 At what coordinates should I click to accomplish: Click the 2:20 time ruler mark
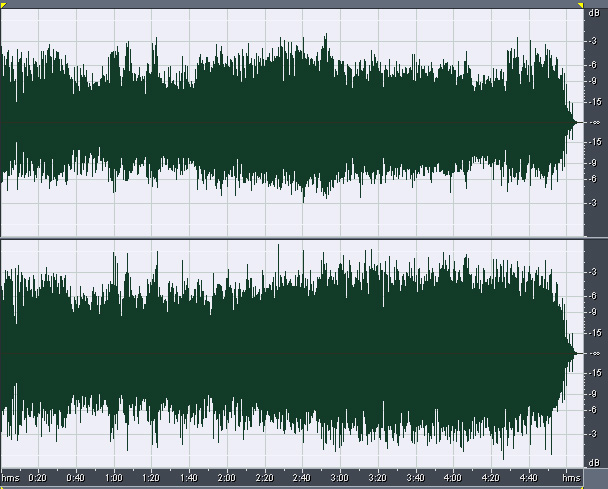(x=264, y=477)
